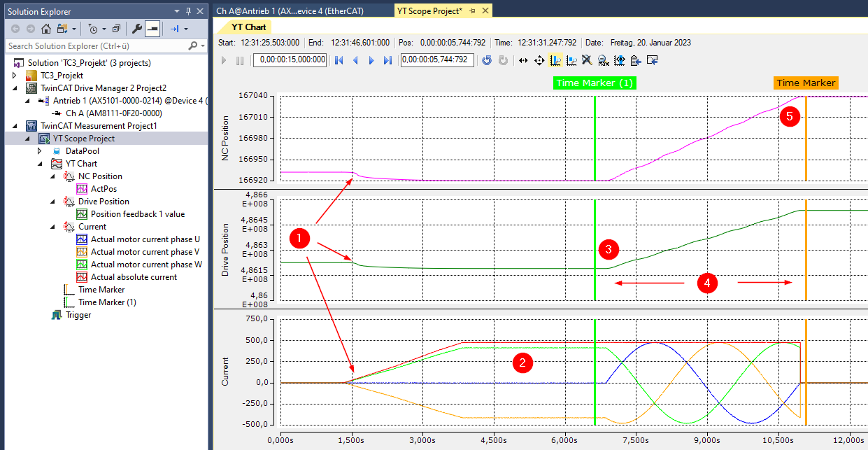The height and width of the screenshot is (450, 868).
Task: Open Properties via the wrench icon
Action: pos(136,29)
